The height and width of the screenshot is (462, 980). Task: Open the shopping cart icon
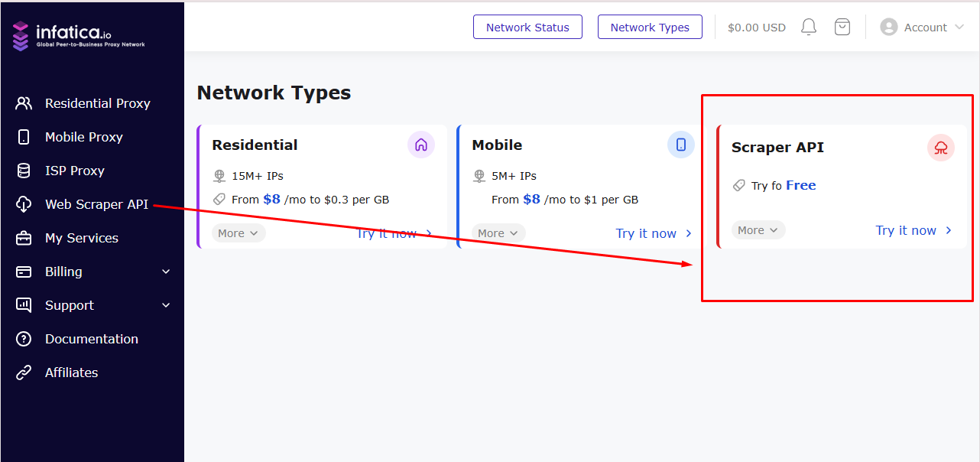[842, 28]
